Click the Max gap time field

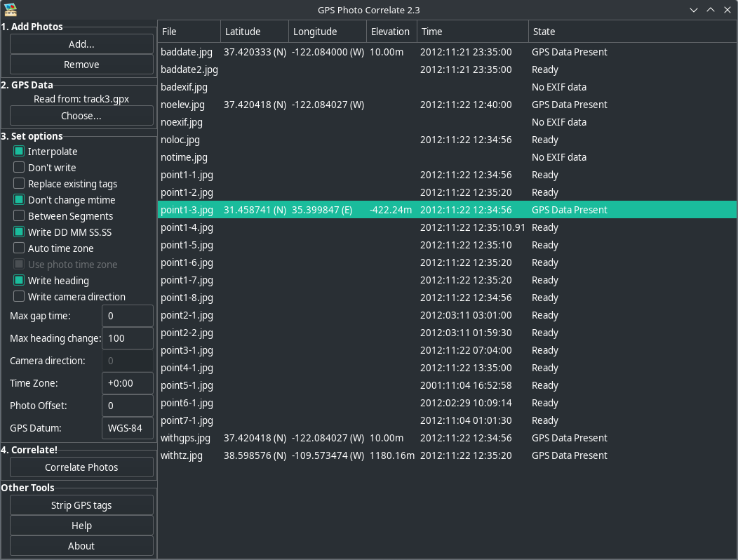click(127, 316)
